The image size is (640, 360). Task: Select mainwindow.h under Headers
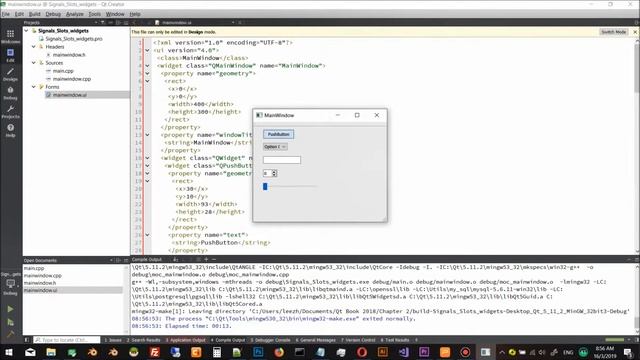pos(69,55)
